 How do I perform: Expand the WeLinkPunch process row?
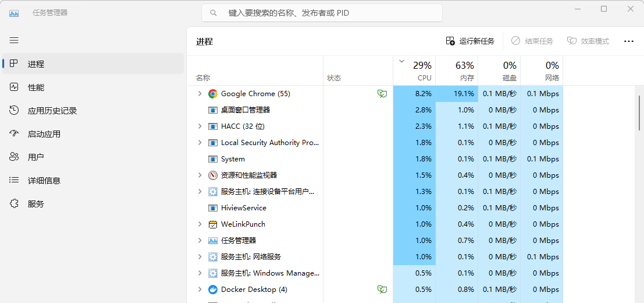point(200,224)
